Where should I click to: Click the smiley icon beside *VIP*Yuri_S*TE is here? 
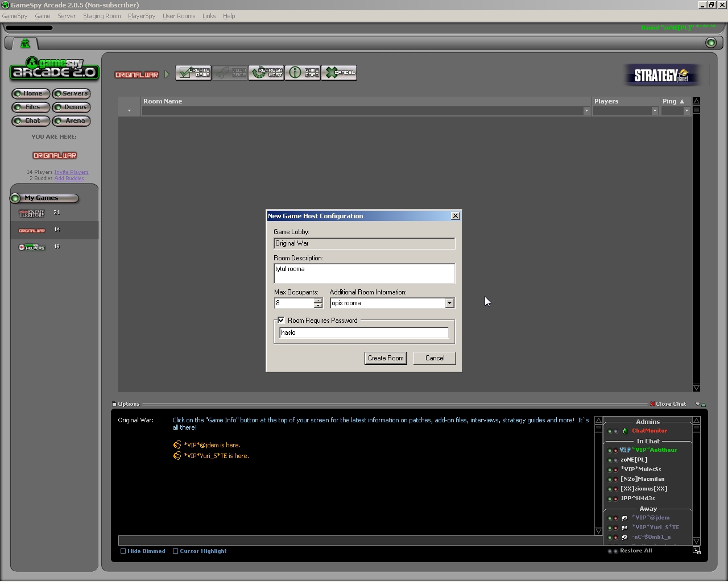(x=177, y=456)
